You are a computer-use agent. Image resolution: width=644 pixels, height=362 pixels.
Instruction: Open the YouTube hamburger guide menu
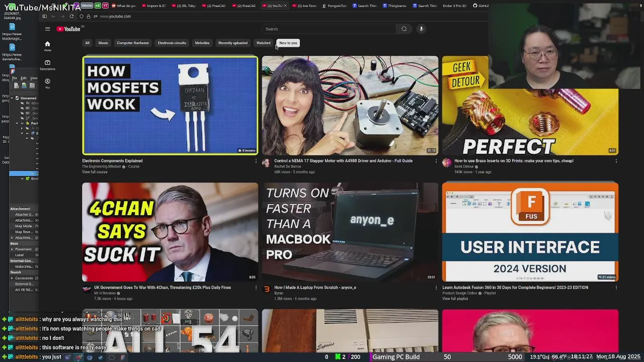pos(47,29)
